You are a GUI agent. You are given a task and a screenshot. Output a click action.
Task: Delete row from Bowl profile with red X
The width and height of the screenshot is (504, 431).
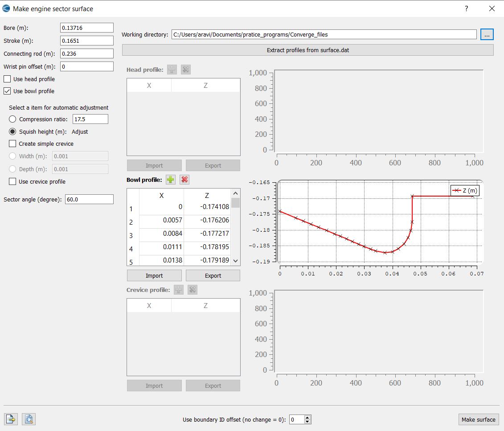[x=184, y=180]
